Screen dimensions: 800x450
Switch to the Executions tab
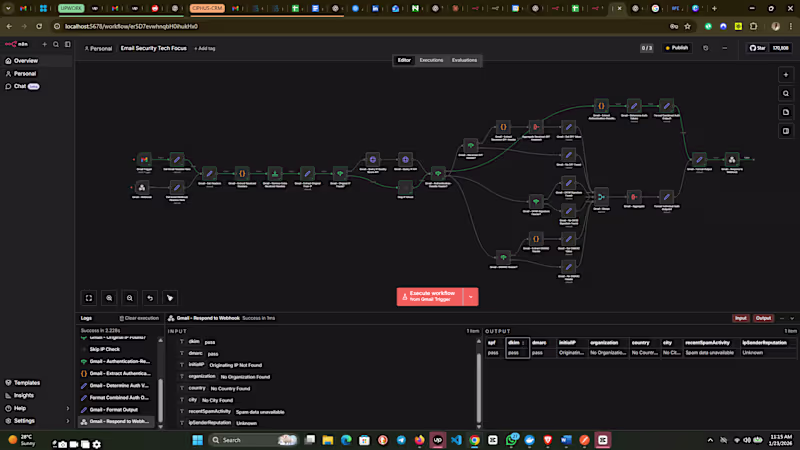point(431,60)
